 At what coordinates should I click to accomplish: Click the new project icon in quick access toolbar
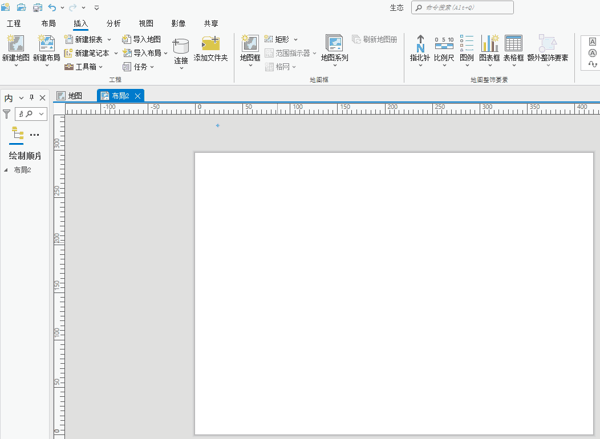click(x=6, y=7)
